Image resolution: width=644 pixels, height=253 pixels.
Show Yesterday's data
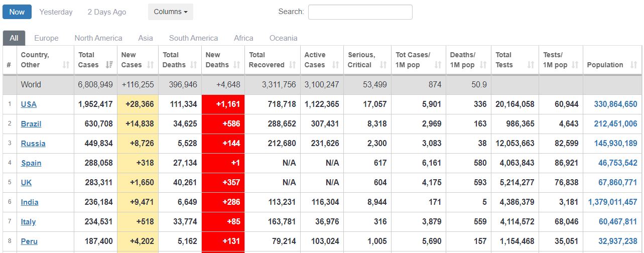tap(56, 12)
